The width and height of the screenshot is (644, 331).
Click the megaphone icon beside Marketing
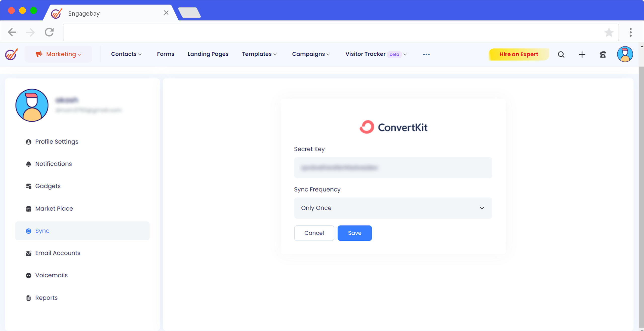tap(39, 54)
